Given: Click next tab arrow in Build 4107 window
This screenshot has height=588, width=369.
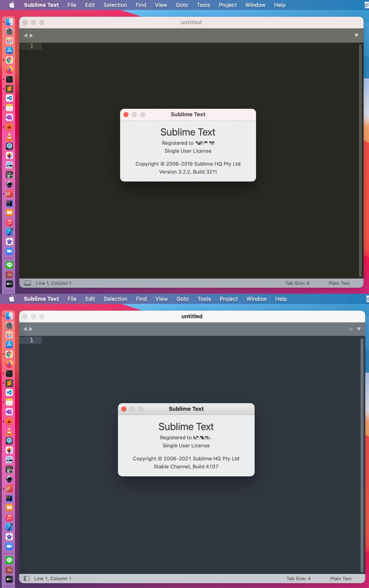Looking at the screenshot, I should (x=31, y=329).
